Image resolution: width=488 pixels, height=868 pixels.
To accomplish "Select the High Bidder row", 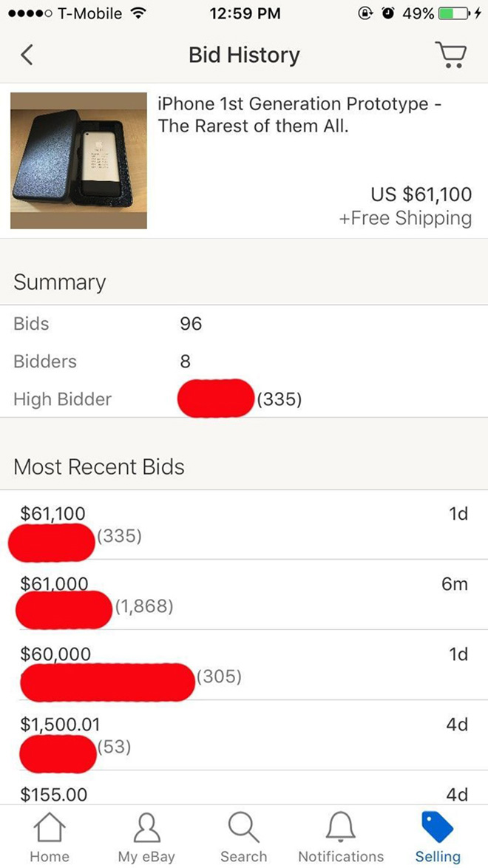I will coord(244,399).
